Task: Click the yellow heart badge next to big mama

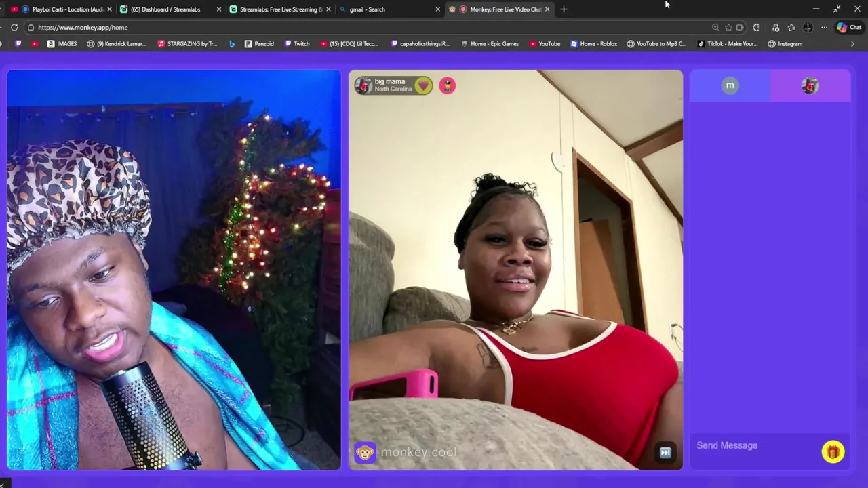Action: coord(423,85)
